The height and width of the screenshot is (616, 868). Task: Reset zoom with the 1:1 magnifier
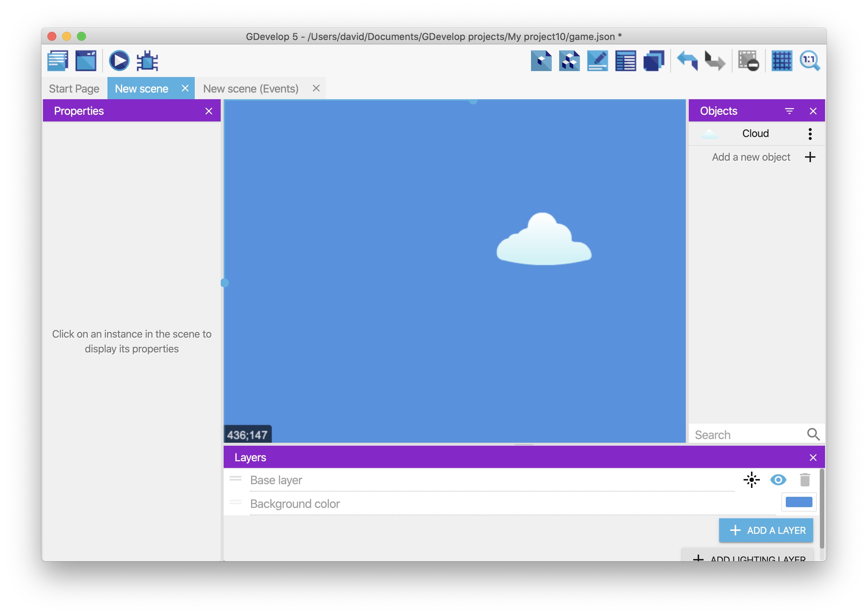[x=809, y=61]
